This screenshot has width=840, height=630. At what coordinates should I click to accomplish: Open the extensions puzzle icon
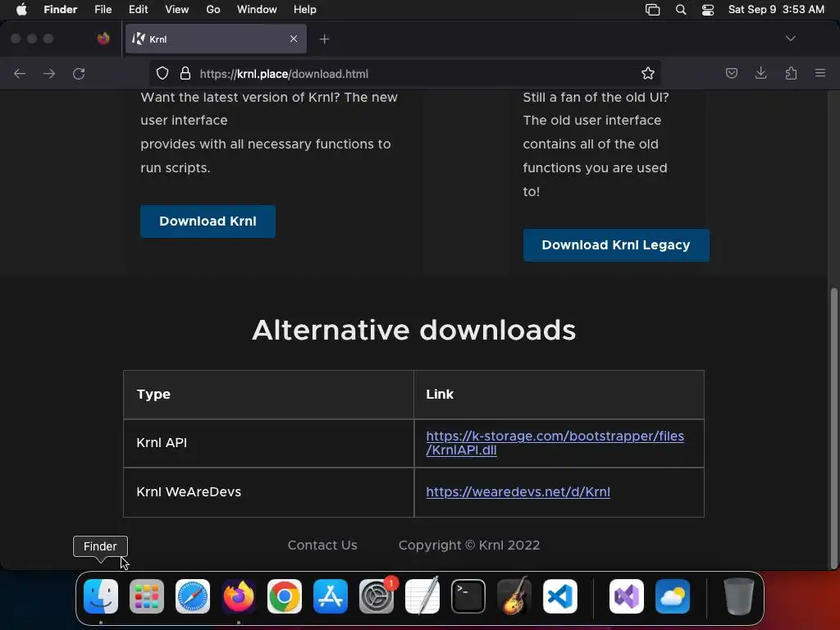[x=791, y=73]
